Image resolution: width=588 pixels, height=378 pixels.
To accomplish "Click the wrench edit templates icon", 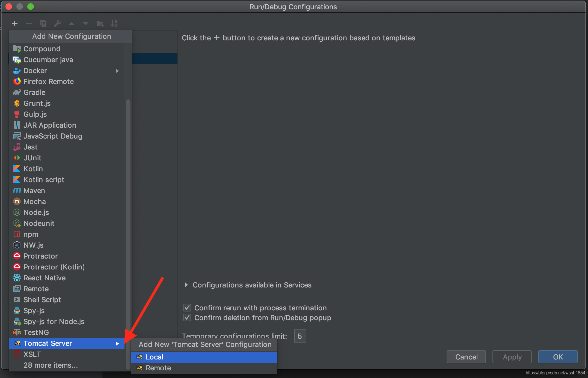I will tap(57, 23).
